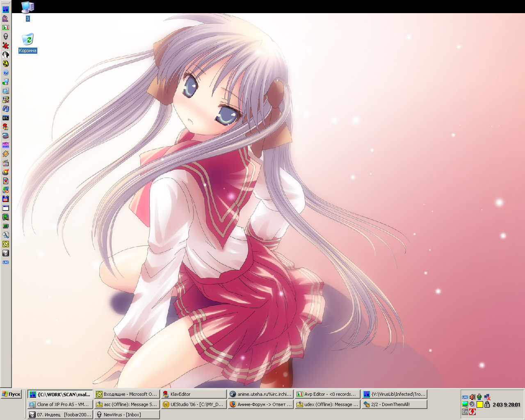The image size is (525, 420).
Task: Open the HEX editor icon in the sidebar
Action: [6, 145]
